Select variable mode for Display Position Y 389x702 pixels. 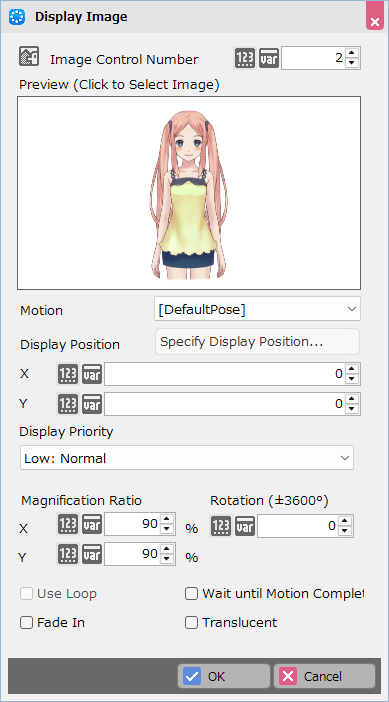click(92, 404)
